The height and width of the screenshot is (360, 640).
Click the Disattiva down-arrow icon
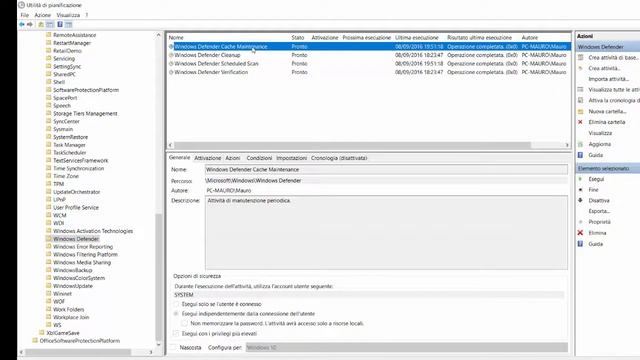(x=580, y=200)
